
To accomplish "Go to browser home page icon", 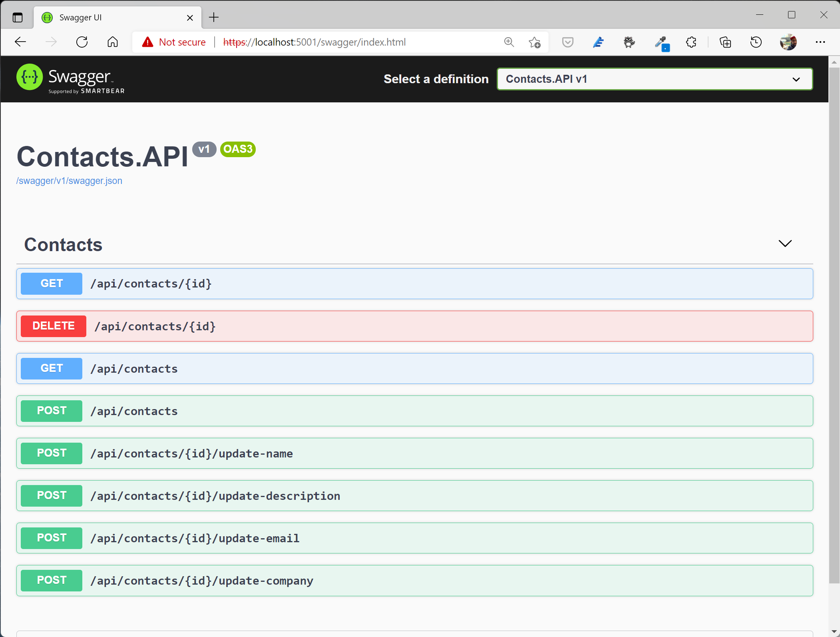I will pos(113,42).
